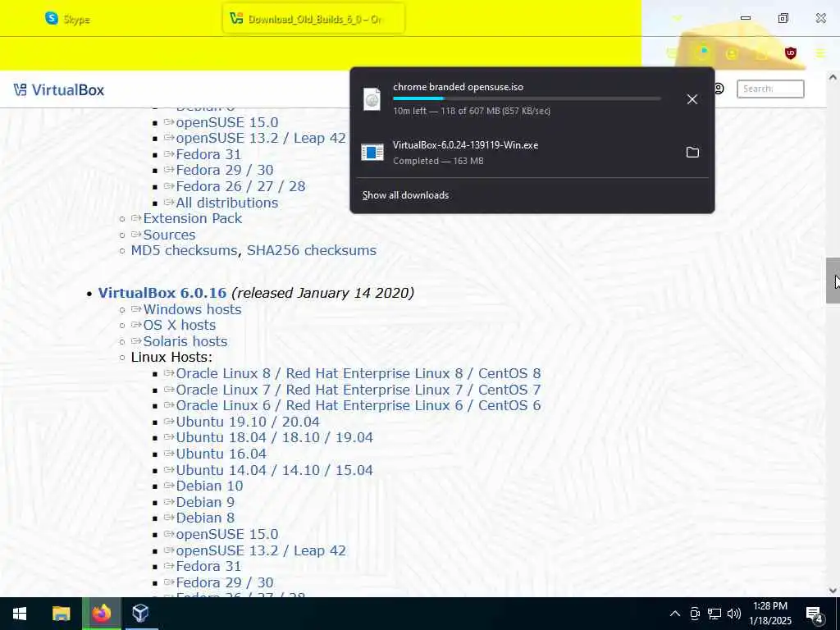Open the OS X hosts download link
Image resolution: width=840 pixels, height=630 pixels.
coord(180,325)
